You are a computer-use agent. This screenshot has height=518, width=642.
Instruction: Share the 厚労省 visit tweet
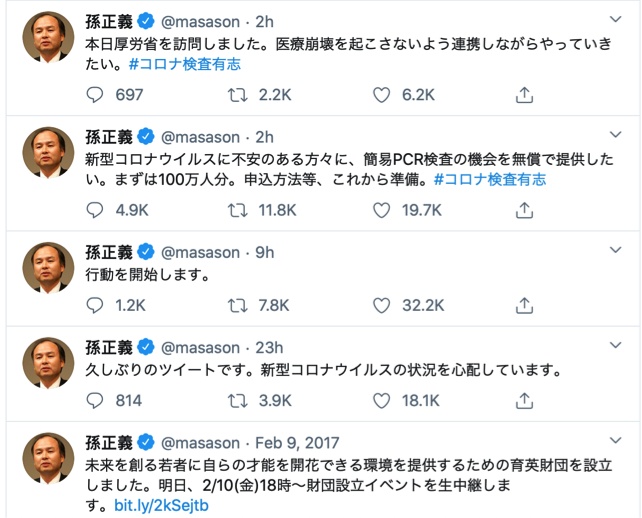point(524,95)
